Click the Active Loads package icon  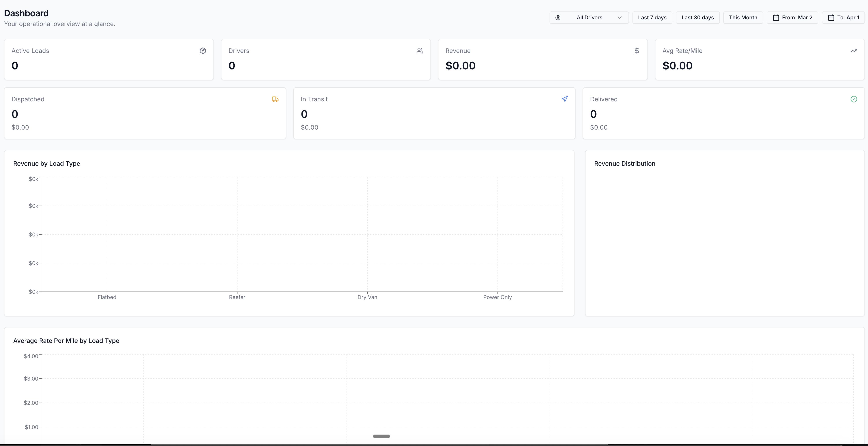(202, 50)
